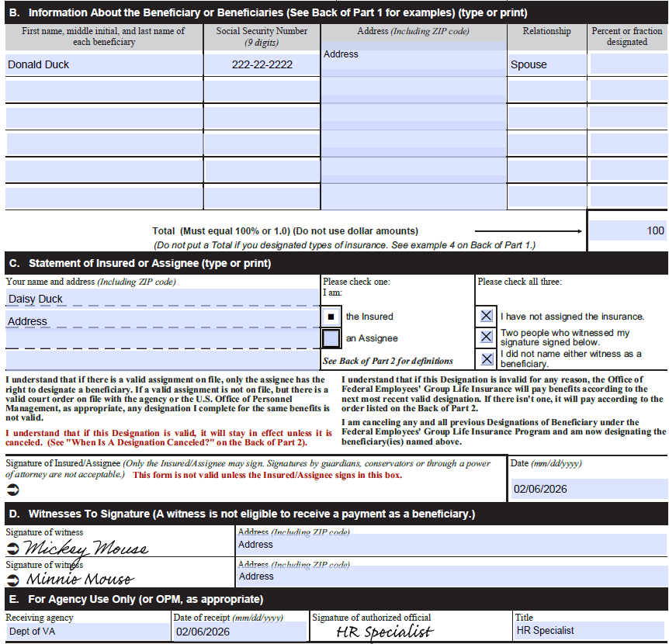Select the 222-22-2222 Social Security field
The width and height of the screenshot is (669, 644).
[262, 64]
